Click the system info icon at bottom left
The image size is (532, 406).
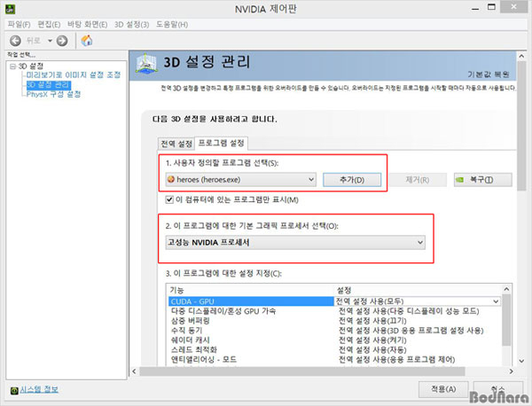click(x=14, y=391)
